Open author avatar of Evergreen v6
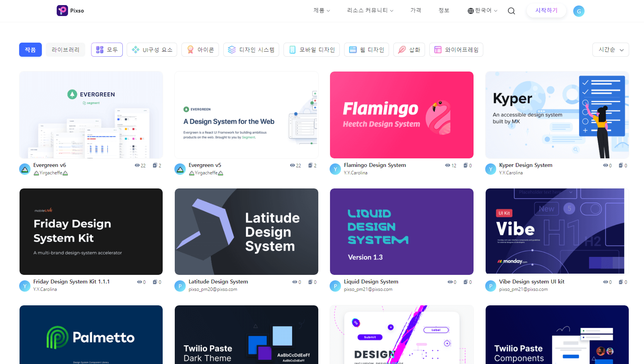Image resolution: width=644 pixels, height=364 pixels. [x=25, y=169]
